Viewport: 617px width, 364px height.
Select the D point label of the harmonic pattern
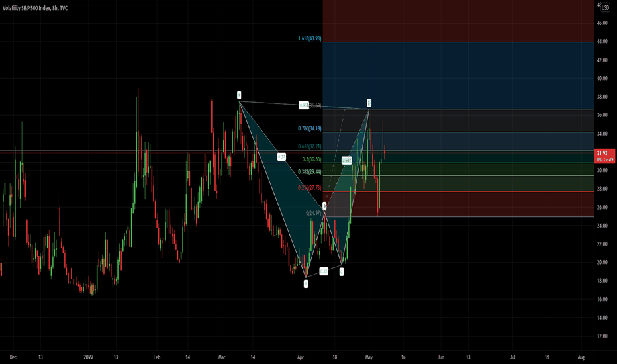click(x=369, y=103)
